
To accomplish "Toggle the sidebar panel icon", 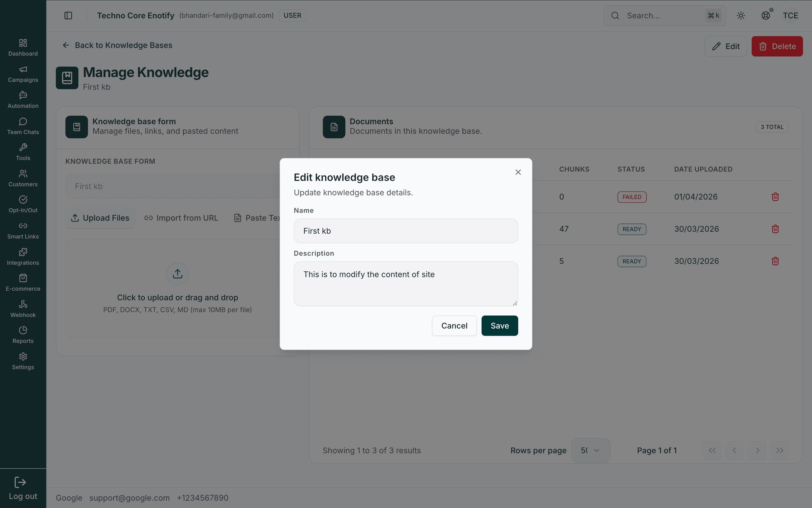I will (x=68, y=16).
